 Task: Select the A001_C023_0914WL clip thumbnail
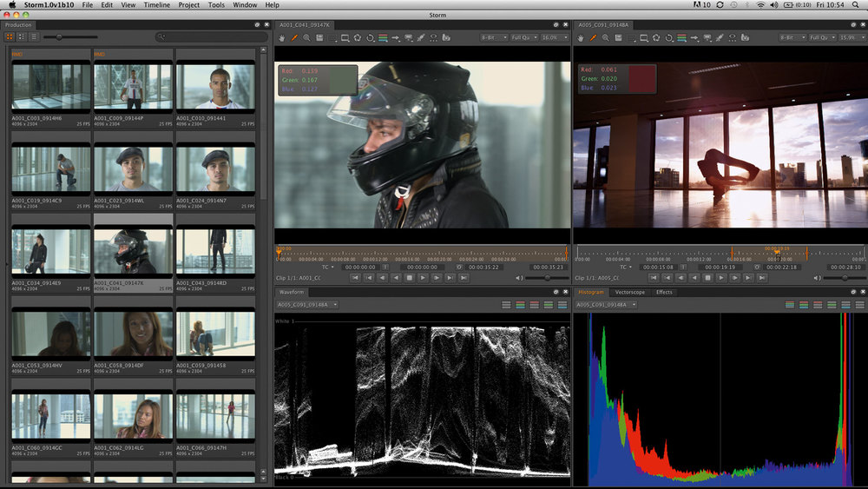[134, 169]
